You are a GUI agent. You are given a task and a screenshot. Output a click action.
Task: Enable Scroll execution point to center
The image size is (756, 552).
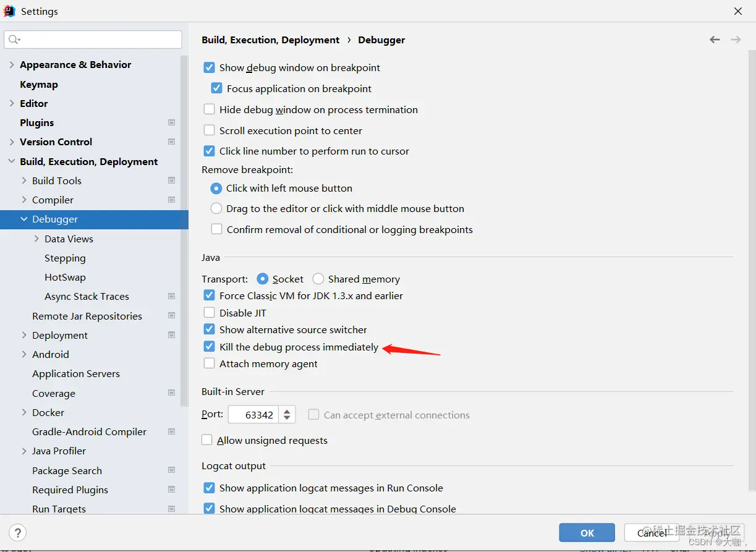coord(209,130)
